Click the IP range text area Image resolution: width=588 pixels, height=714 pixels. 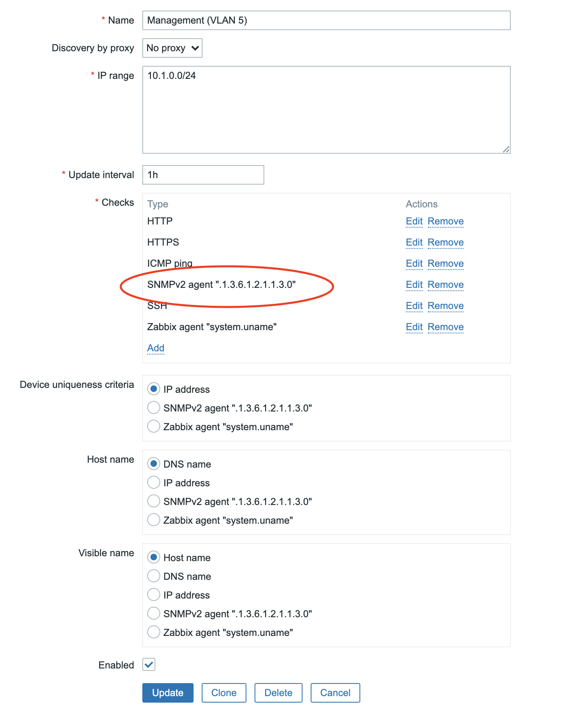326,110
